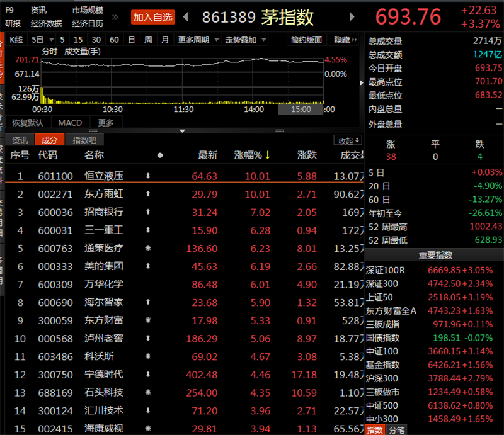Open 市场规模 menu item
The width and height of the screenshot is (504, 435).
tap(88, 10)
